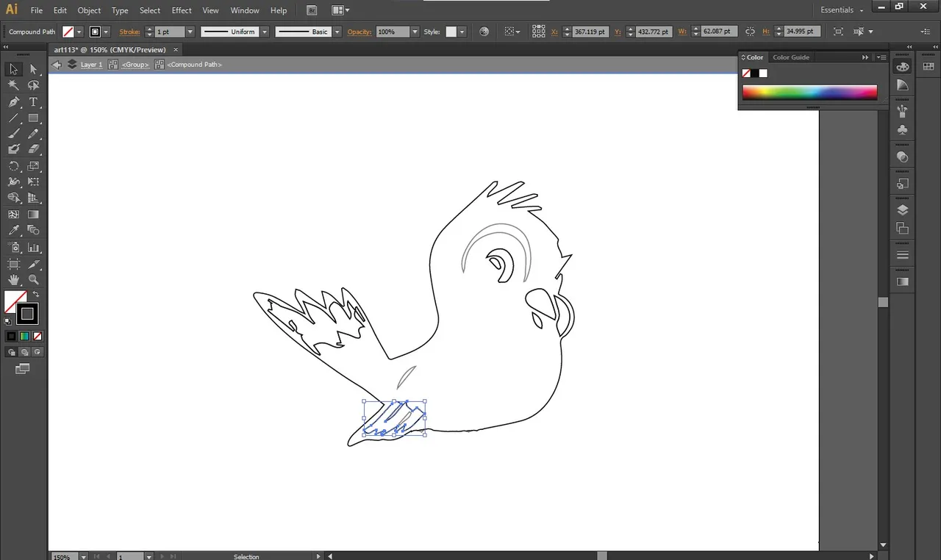Select the Selection tool (black arrow)

(x=13, y=69)
